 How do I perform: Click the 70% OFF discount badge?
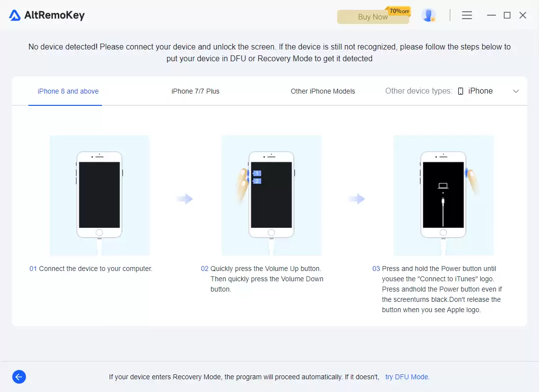pos(399,11)
